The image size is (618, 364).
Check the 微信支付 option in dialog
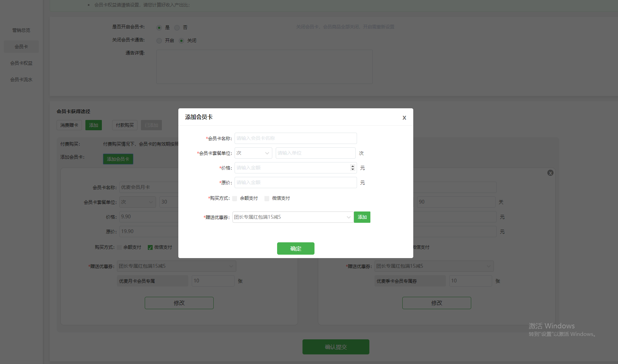tap(267, 198)
